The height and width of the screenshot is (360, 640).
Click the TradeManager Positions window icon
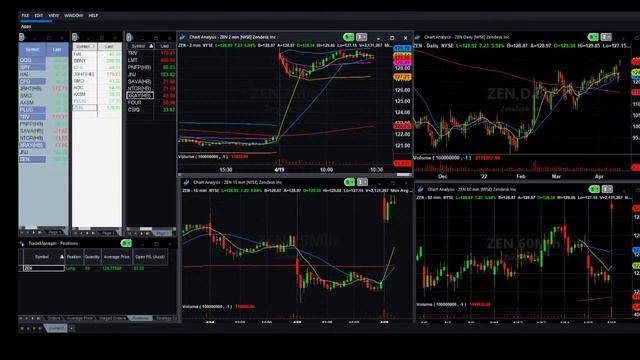click(22, 244)
